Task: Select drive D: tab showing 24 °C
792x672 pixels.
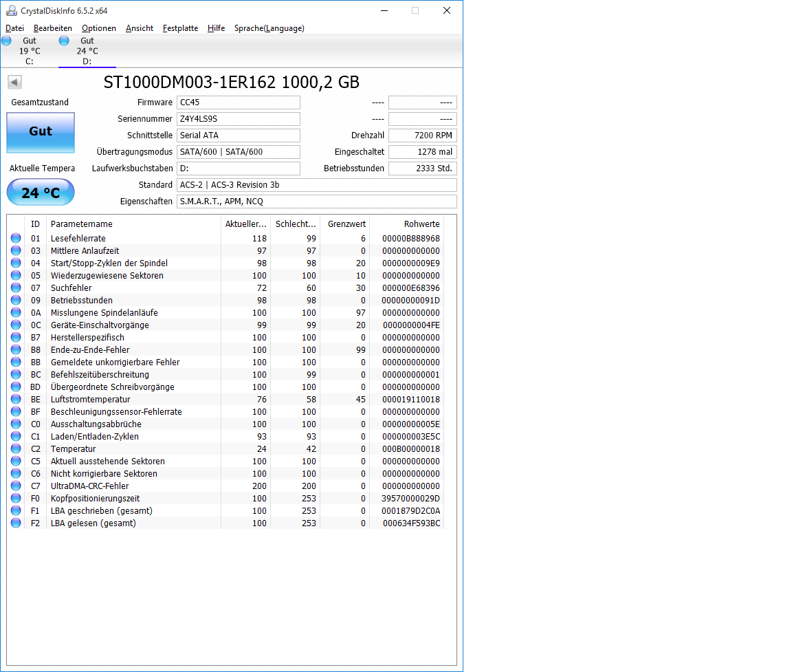Action: click(x=87, y=51)
